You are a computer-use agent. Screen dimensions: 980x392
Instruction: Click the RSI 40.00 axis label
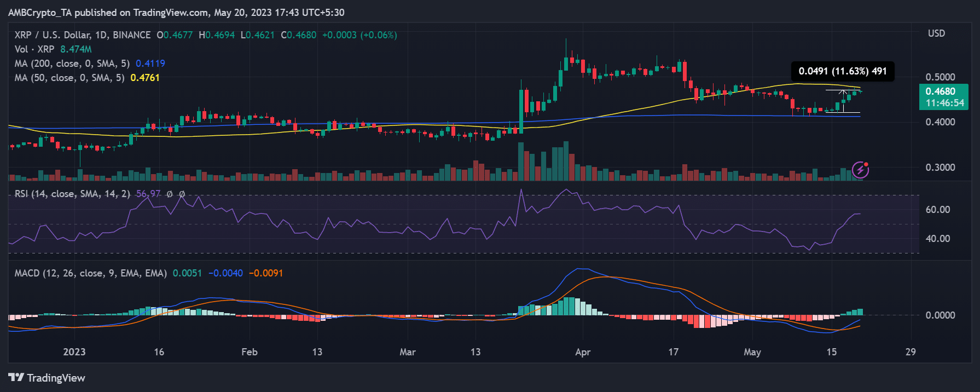pyautogui.click(x=937, y=239)
